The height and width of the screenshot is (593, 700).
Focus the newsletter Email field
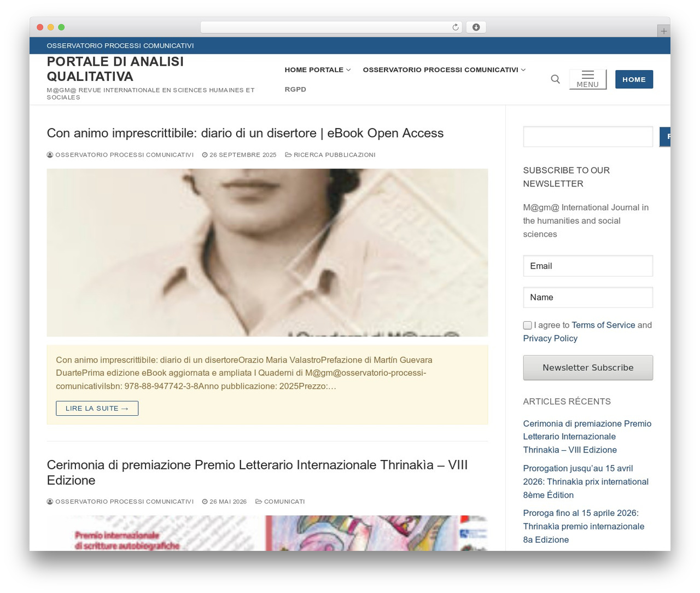click(588, 266)
